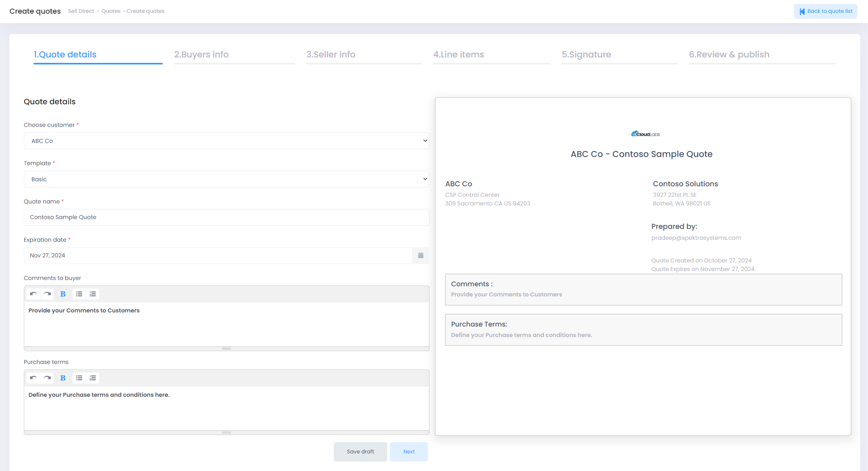This screenshot has width=868, height=471.
Task: Click the Next button
Action: pyautogui.click(x=409, y=451)
